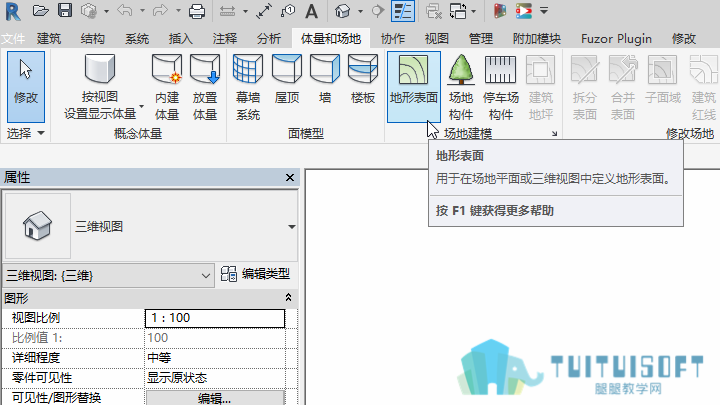
Task: Click the Section tool icon
Action: point(377,11)
